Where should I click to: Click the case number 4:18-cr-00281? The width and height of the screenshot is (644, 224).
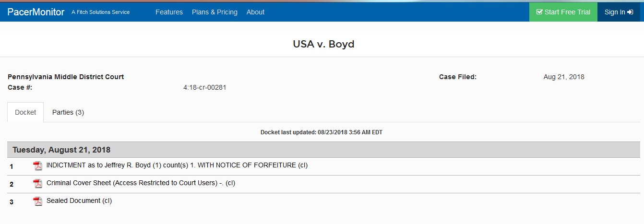coord(204,87)
